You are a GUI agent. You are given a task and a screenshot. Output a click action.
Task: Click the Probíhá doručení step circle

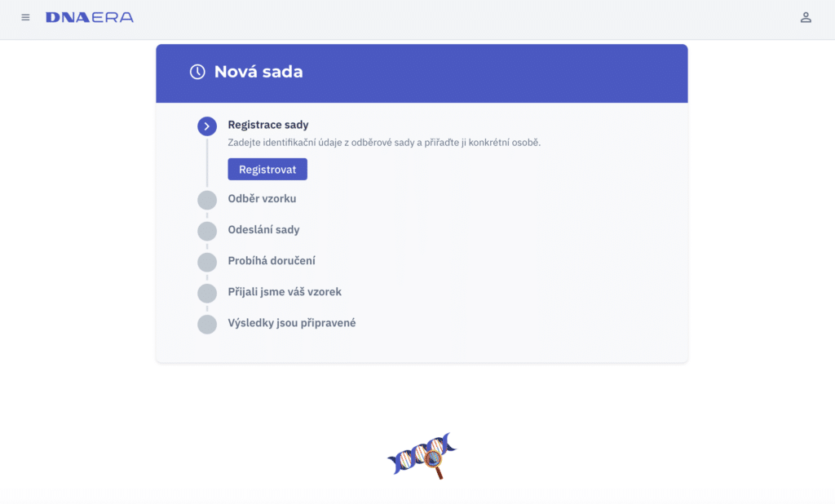click(x=207, y=262)
